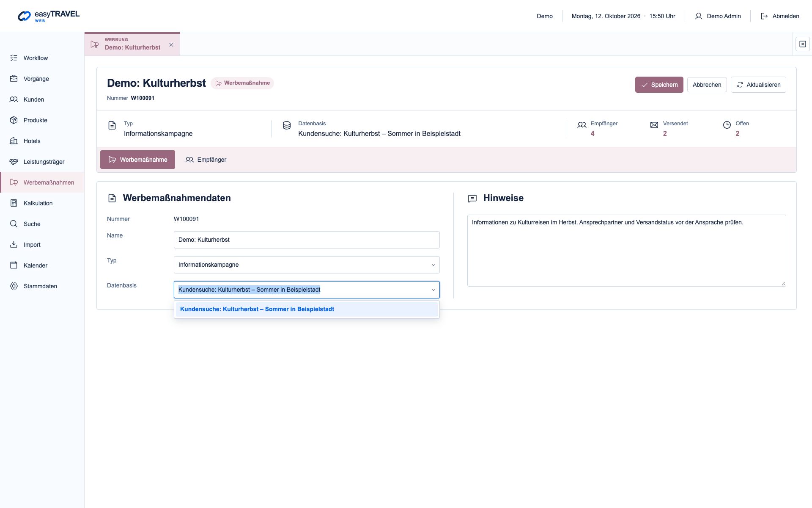Toggle the Datenbasis dropdown arrow
The image size is (812, 508).
point(433,290)
